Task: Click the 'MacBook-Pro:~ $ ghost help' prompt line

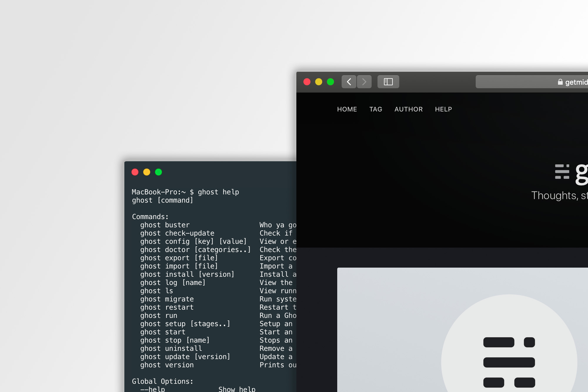Action: pos(185,192)
